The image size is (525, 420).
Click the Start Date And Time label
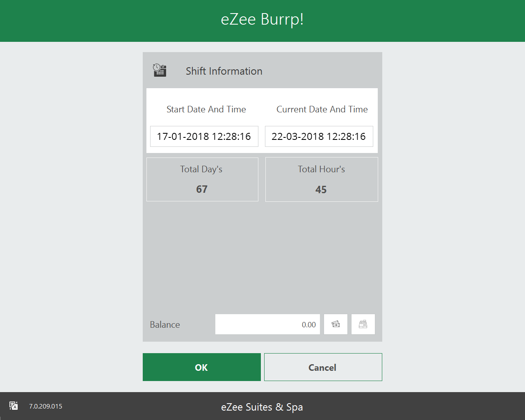point(206,110)
